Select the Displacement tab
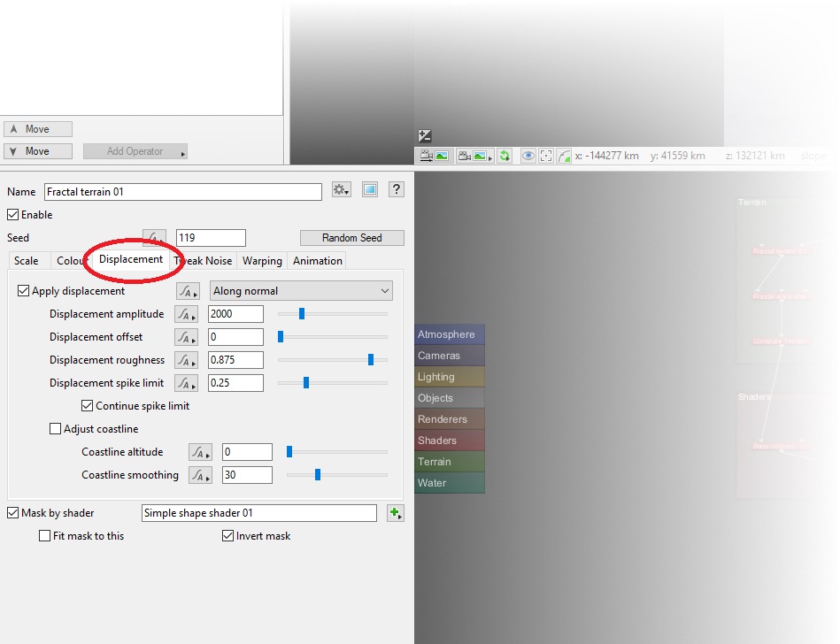 (131, 259)
